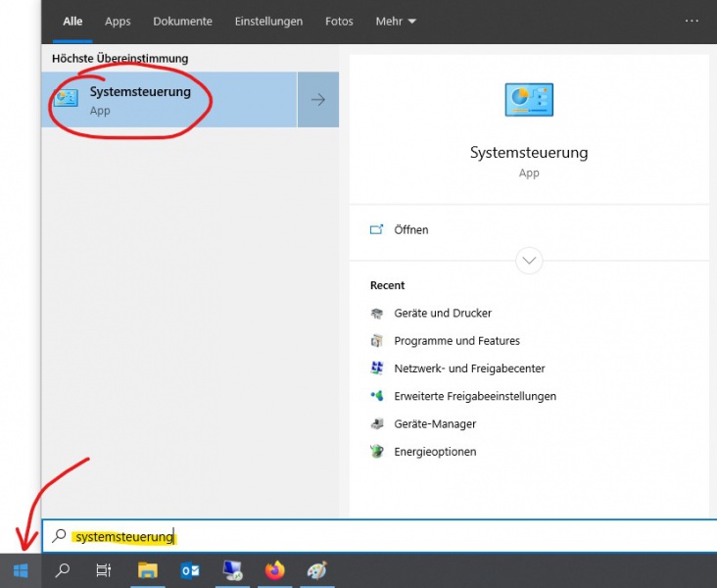This screenshot has height=588, width=717.
Task: Open the Mehr dropdown
Action: tap(396, 22)
